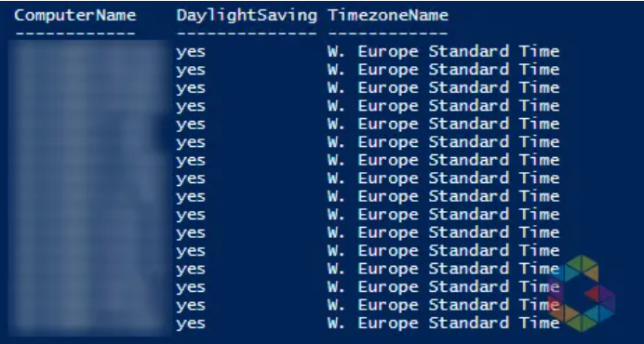Image resolution: width=644 pixels, height=344 pixels.
Task: Click the fifth row's timezone text
Action: point(444,124)
